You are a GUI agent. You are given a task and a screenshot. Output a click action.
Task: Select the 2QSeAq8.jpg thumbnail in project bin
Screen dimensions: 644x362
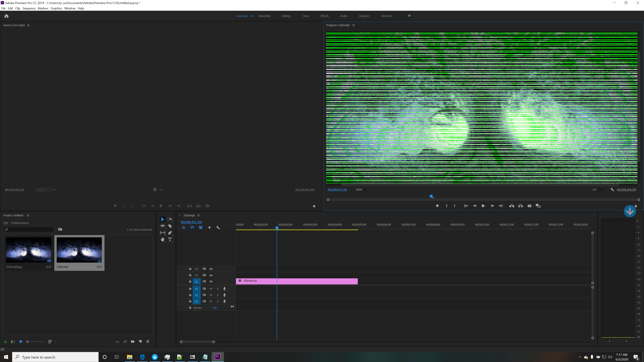pyautogui.click(x=29, y=250)
